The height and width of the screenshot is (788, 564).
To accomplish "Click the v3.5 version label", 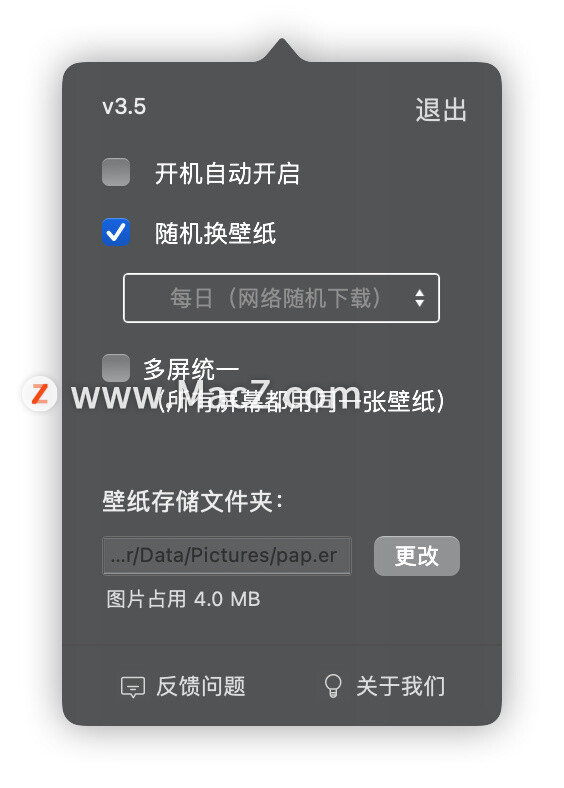I will [124, 107].
